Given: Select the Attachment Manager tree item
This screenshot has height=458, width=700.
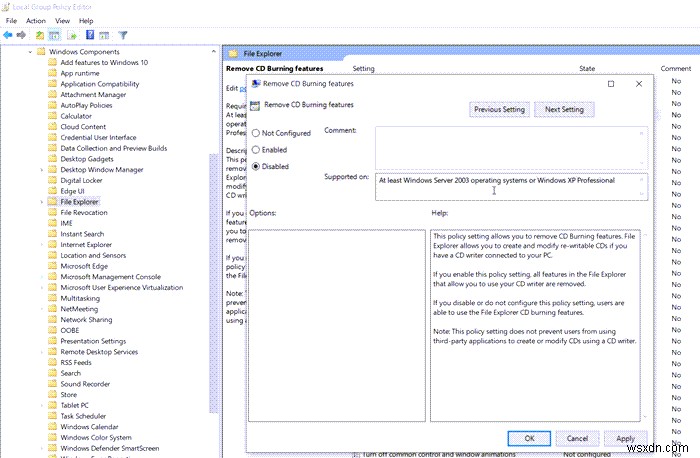Looking at the screenshot, I should coord(93,95).
